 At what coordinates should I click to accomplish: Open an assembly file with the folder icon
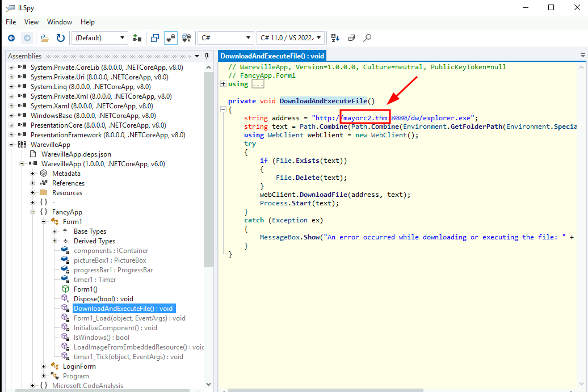44,38
